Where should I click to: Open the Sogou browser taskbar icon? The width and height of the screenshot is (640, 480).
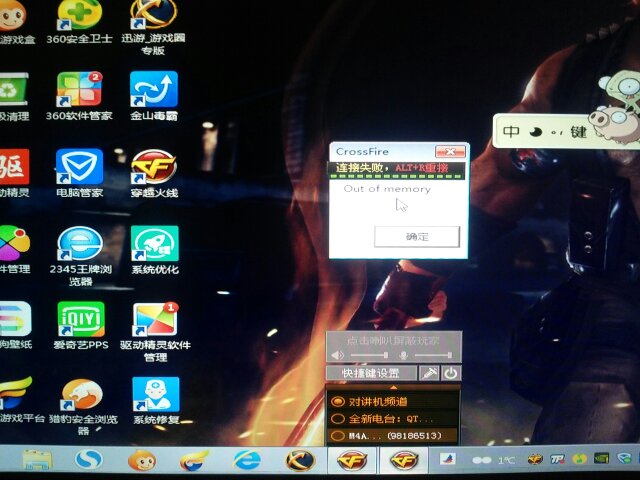89,460
